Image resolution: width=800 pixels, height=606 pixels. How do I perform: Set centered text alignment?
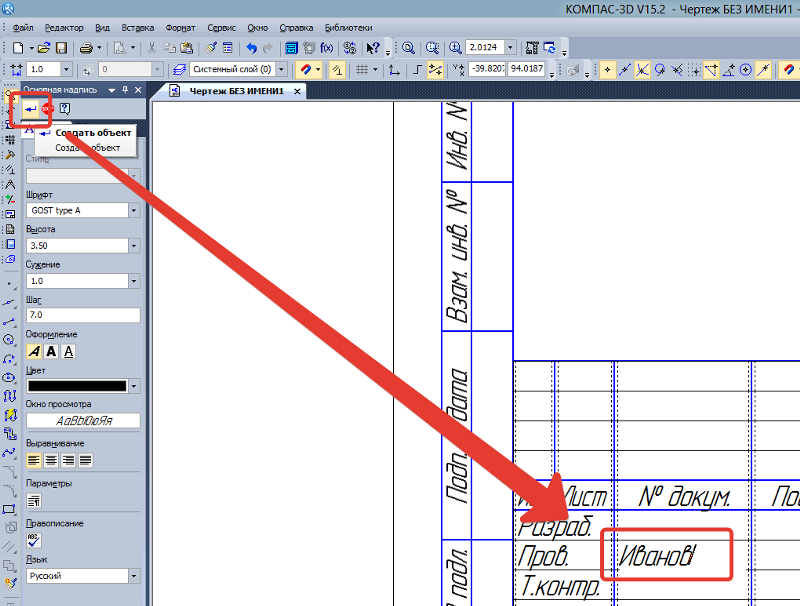[x=51, y=461]
